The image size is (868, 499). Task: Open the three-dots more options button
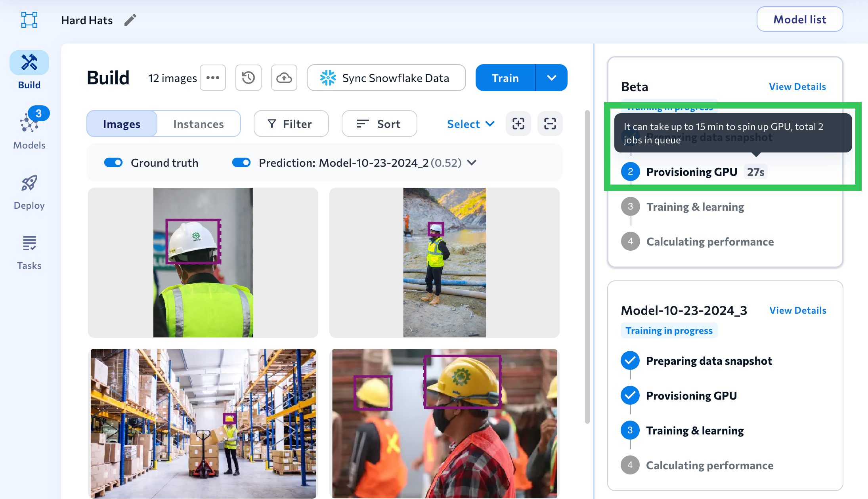pyautogui.click(x=213, y=78)
